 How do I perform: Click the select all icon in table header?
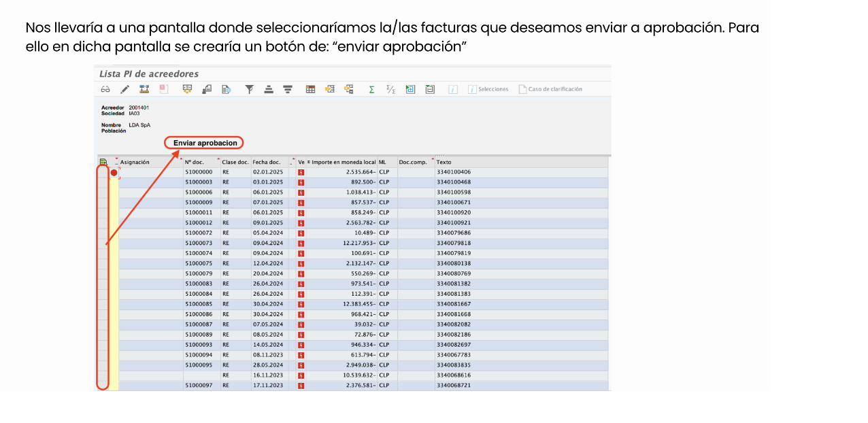[103, 163]
